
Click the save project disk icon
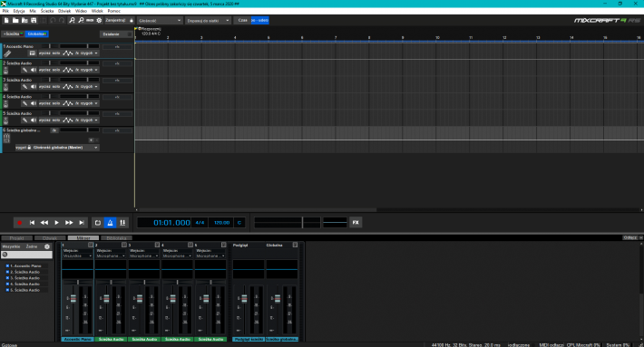click(x=34, y=20)
